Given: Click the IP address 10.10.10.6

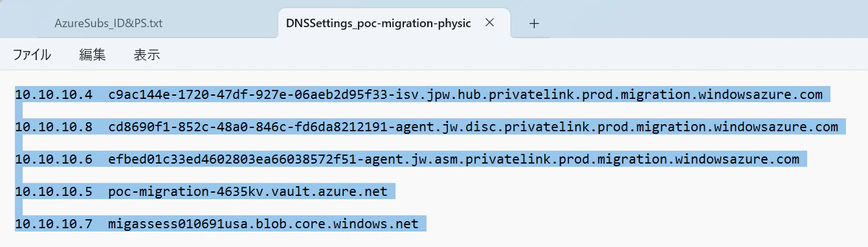Looking at the screenshot, I should coord(54,160).
